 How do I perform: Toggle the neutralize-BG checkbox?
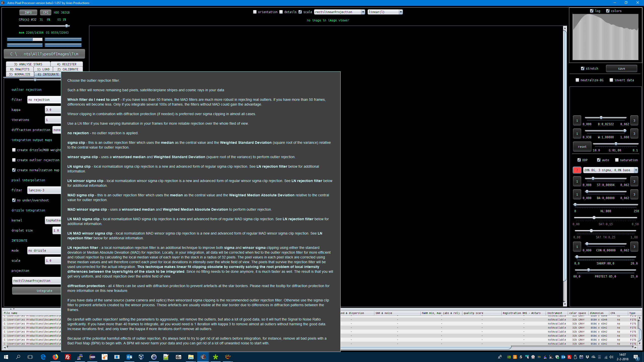pyautogui.click(x=577, y=80)
